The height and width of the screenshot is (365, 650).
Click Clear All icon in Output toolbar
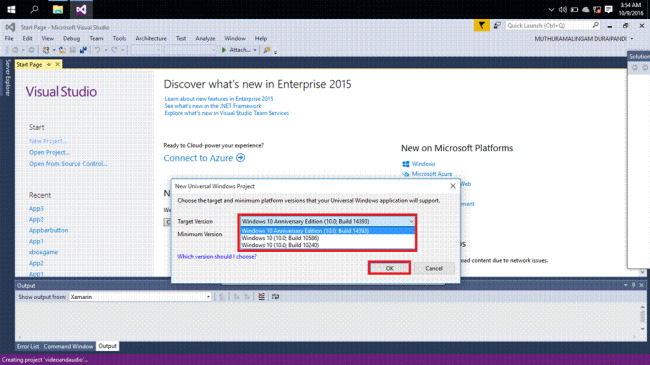point(262,297)
